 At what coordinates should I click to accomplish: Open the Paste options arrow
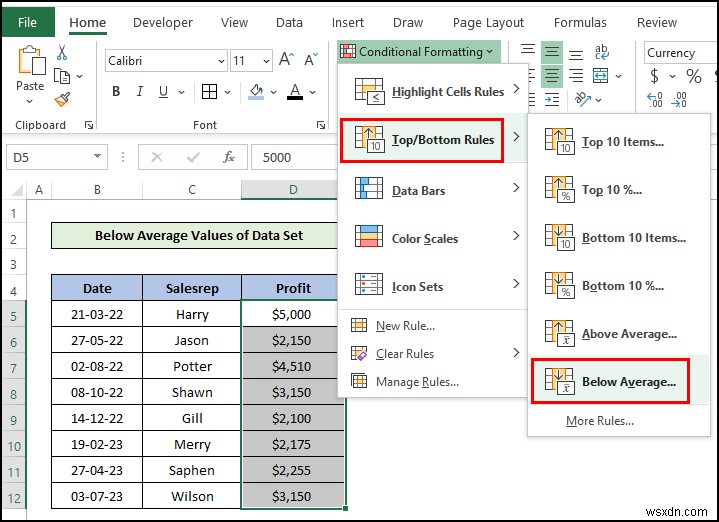click(29, 101)
